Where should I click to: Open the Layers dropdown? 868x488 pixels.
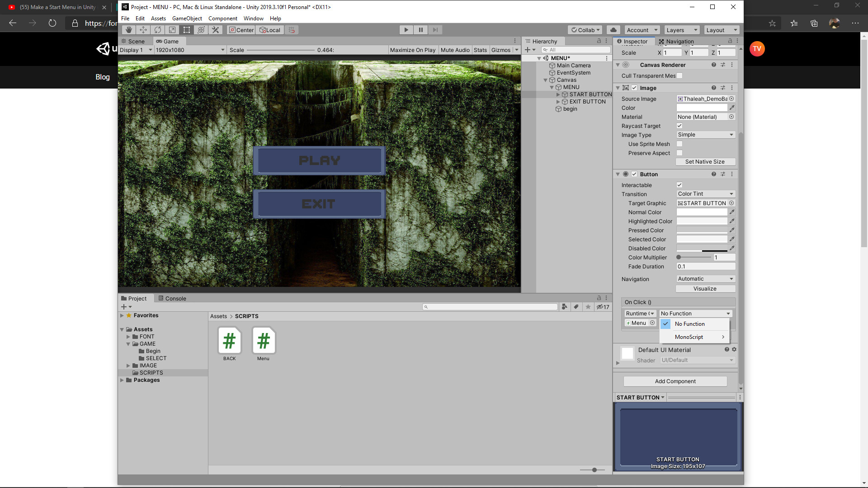[682, 30]
